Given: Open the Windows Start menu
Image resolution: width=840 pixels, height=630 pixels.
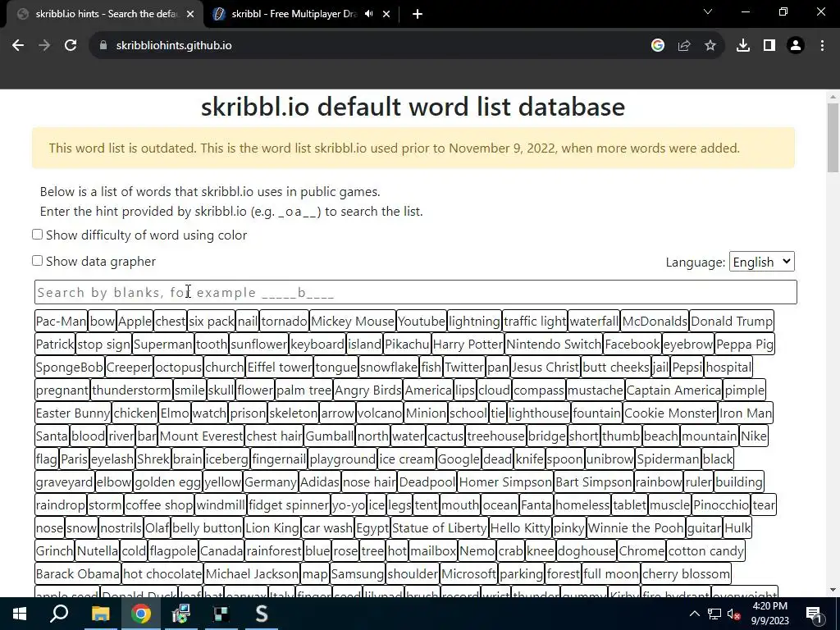Looking at the screenshot, I should click(20, 614).
